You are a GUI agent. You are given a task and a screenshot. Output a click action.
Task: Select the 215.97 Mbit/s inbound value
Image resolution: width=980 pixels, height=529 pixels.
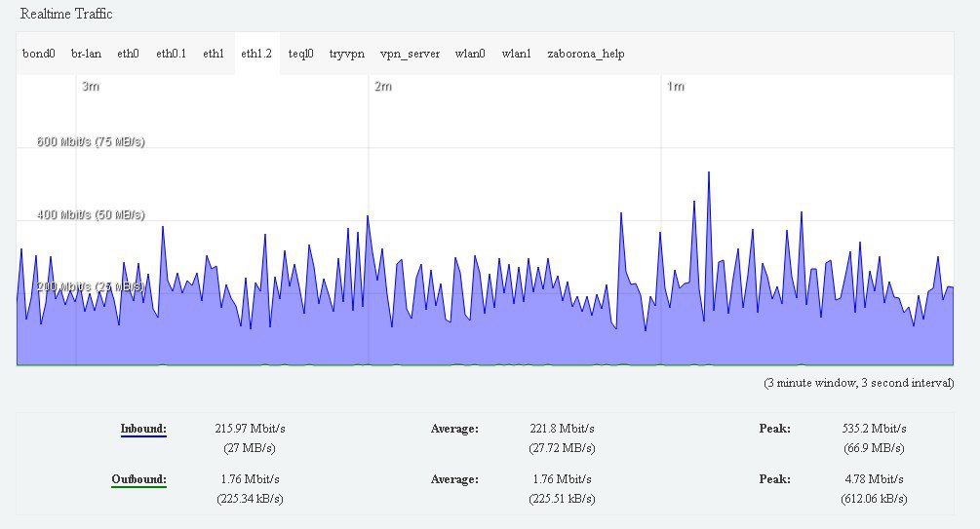pos(250,429)
